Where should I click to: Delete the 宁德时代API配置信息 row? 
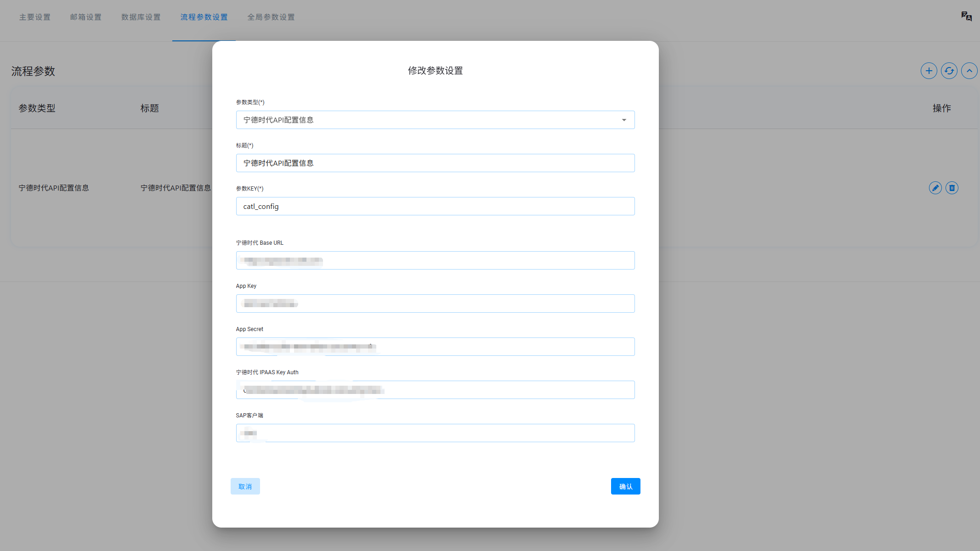(952, 188)
